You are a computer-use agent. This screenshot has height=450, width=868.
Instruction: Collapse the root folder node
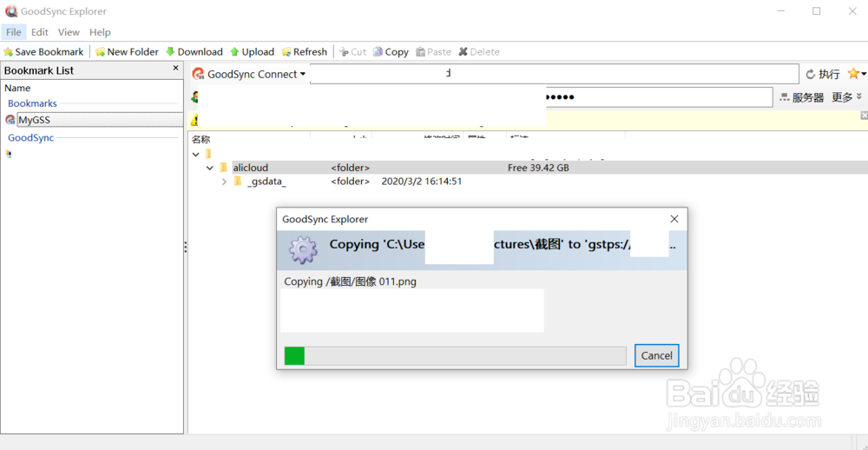(x=196, y=154)
